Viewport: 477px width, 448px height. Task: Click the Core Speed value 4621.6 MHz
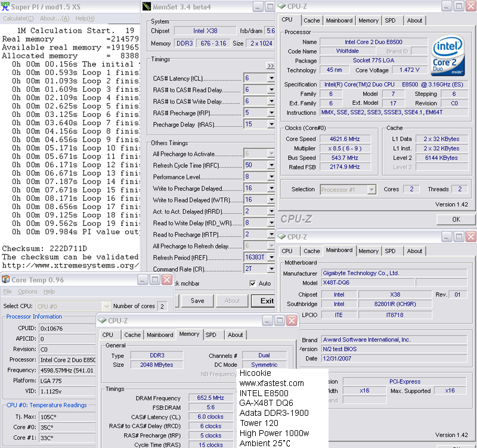coord(345,139)
